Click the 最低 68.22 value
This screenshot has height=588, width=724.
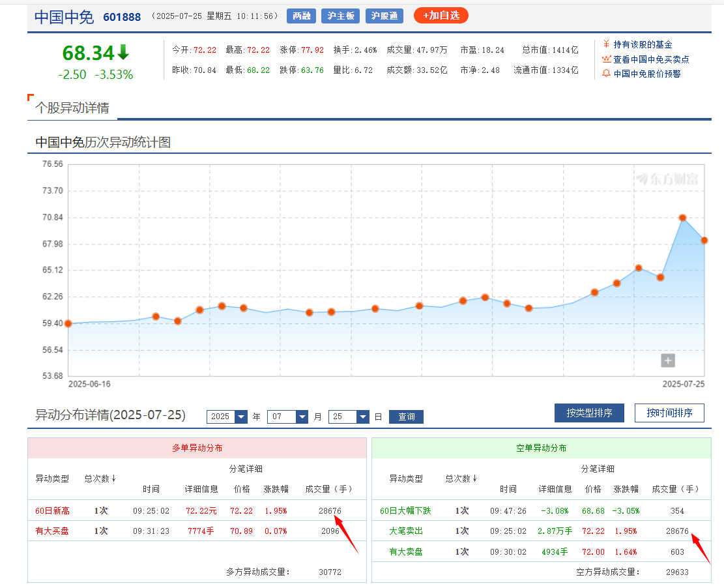coord(259,70)
